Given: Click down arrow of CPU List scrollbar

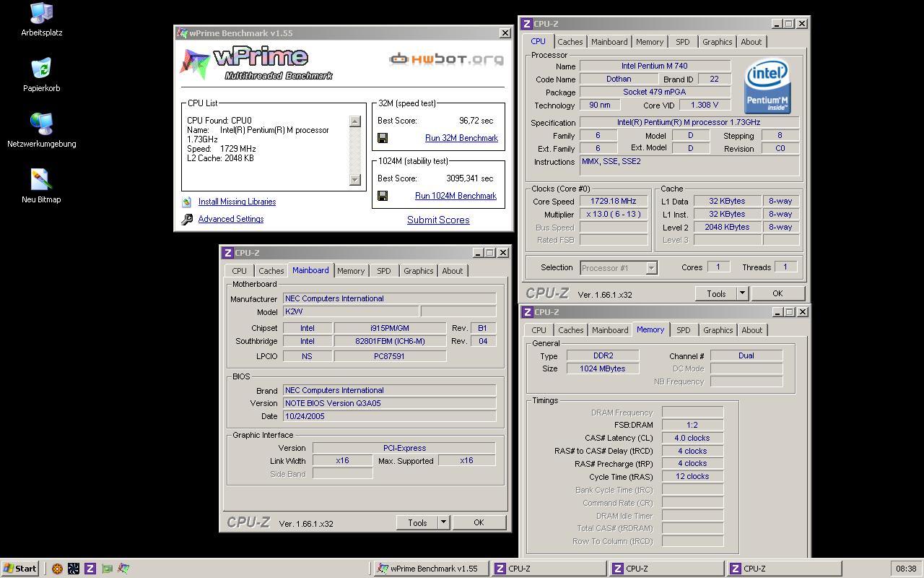Looking at the screenshot, I should pyautogui.click(x=354, y=180).
